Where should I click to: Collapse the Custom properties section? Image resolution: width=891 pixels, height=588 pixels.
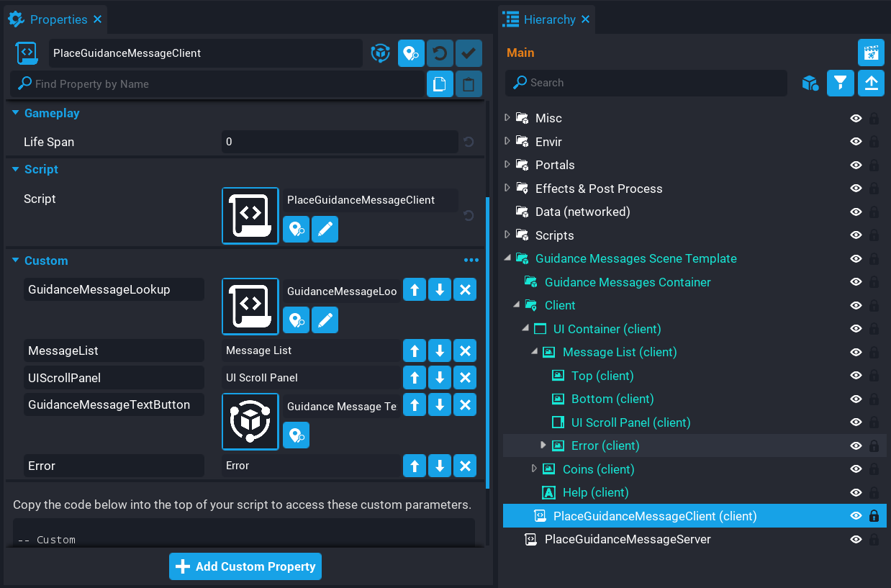[16, 261]
